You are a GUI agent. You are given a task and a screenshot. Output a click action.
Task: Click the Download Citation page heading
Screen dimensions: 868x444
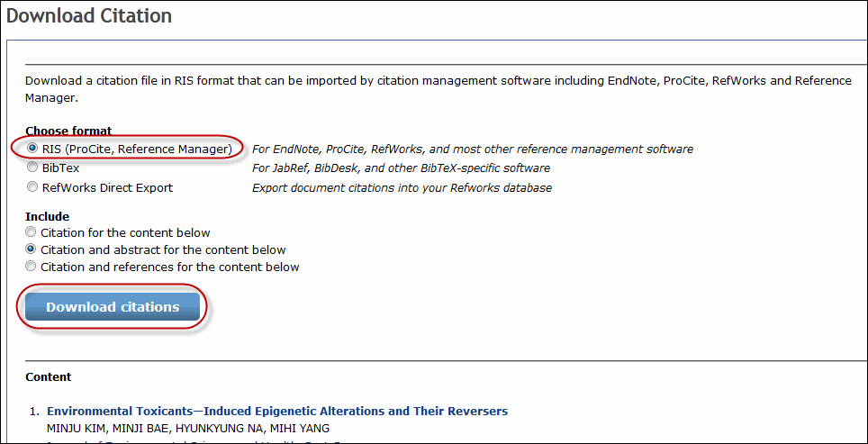coord(88,15)
